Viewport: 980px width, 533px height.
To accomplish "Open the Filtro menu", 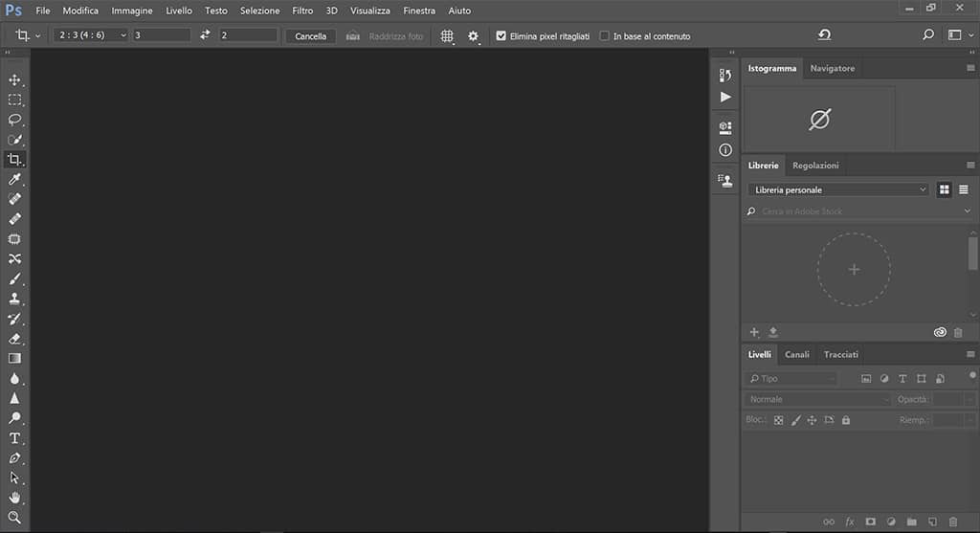I will tap(302, 11).
